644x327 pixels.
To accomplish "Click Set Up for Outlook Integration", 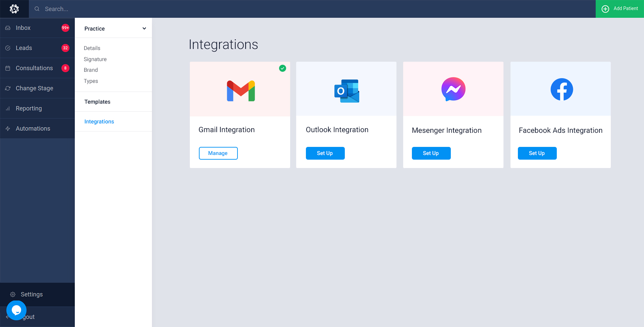I will pos(325,153).
